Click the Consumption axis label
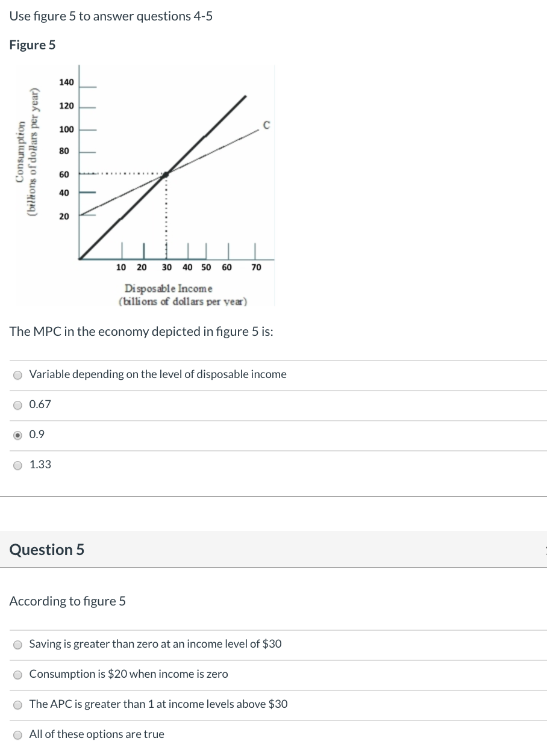Screen dimensions: 547x756 click(x=30, y=169)
